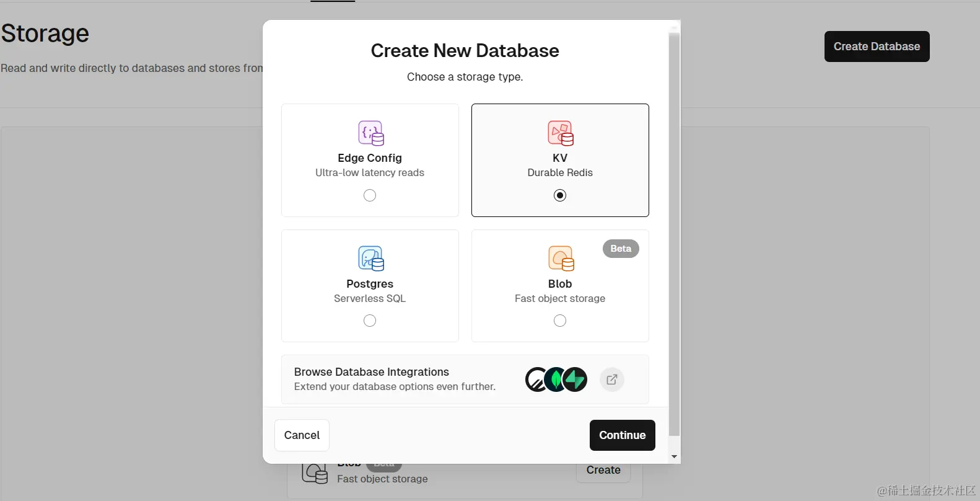Click "Fast object storage" in Blob card

click(x=560, y=299)
